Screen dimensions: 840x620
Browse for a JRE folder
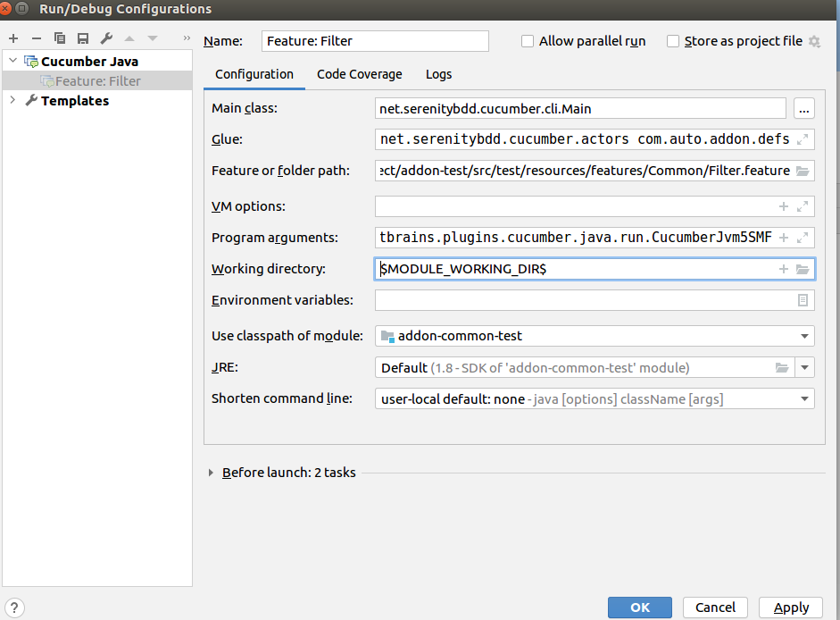point(782,367)
